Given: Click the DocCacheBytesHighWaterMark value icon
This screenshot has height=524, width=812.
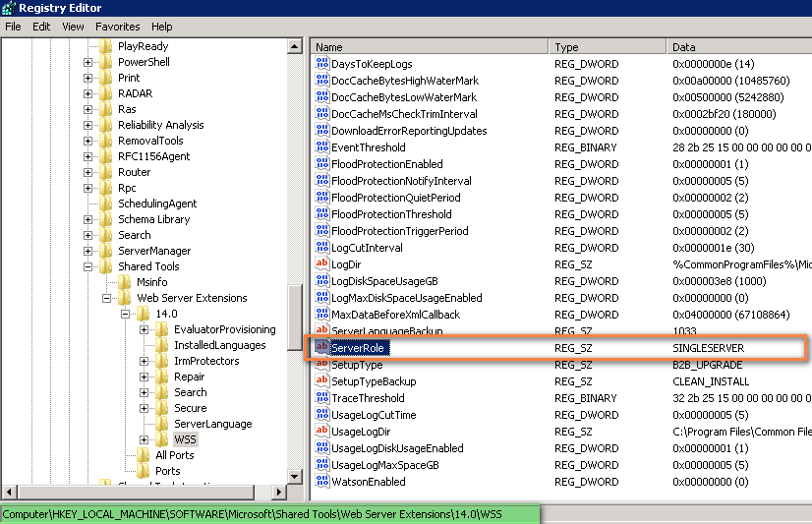Looking at the screenshot, I should [x=322, y=81].
